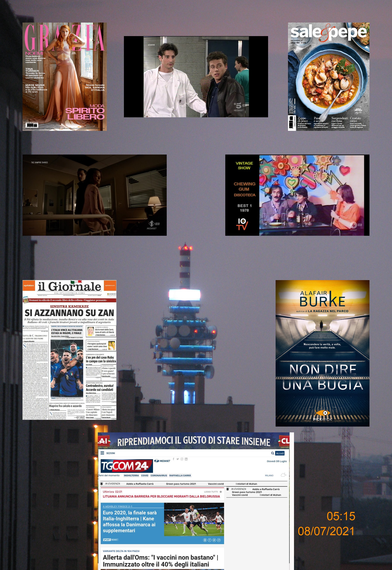Open LEGGI TUTTI breaking news link
This screenshot has width=392, height=570.
coord(211,492)
